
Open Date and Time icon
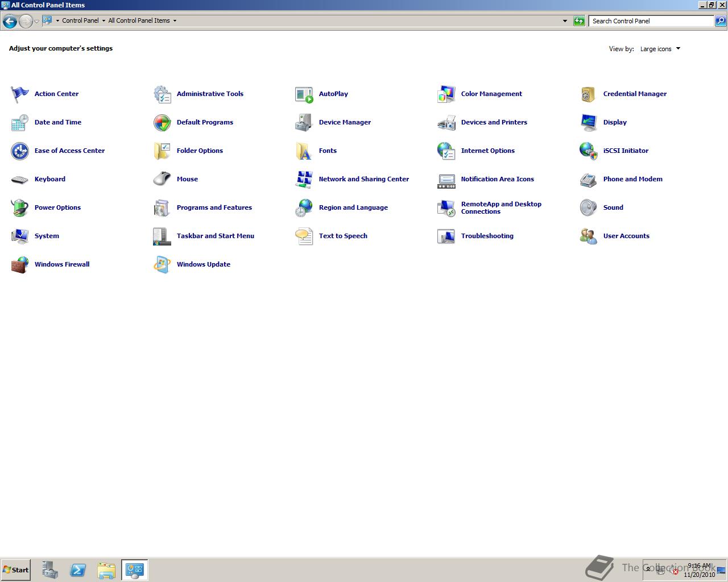[x=20, y=122]
